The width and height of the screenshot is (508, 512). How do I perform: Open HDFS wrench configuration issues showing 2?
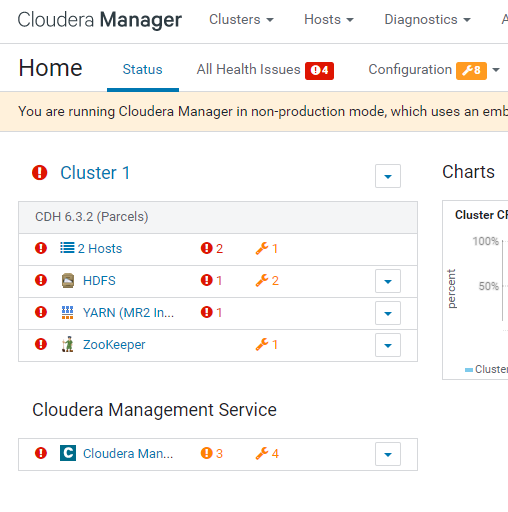267,280
